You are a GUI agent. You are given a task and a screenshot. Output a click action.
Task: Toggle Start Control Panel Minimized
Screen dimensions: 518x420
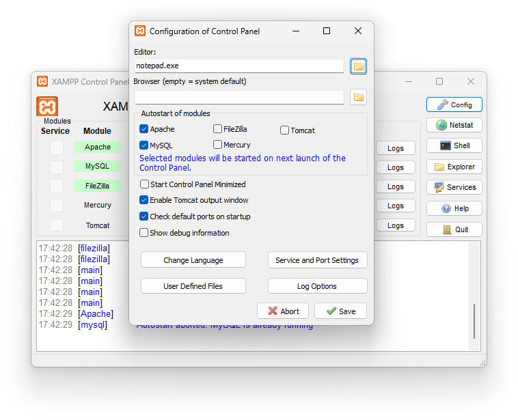[144, 184]
